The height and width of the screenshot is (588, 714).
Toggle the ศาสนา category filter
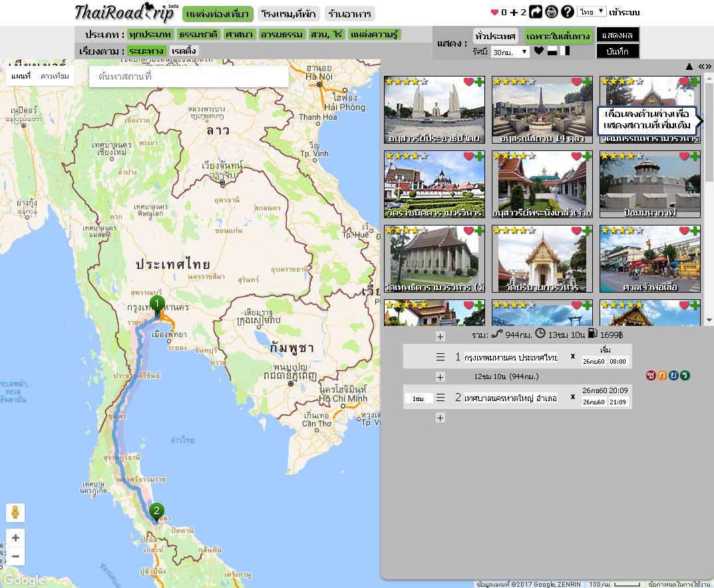coord(239,34)
